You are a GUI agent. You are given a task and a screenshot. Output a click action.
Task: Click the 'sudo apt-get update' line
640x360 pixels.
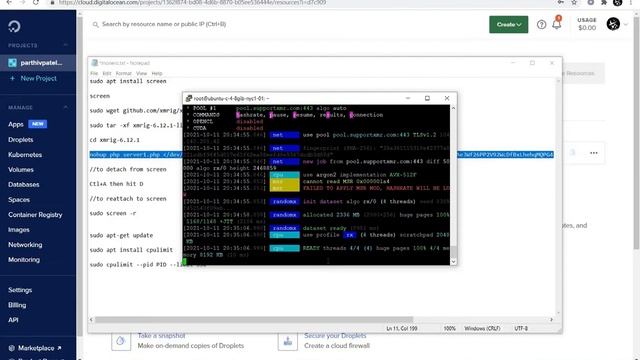pyautogui.click(x=121, y=236)
